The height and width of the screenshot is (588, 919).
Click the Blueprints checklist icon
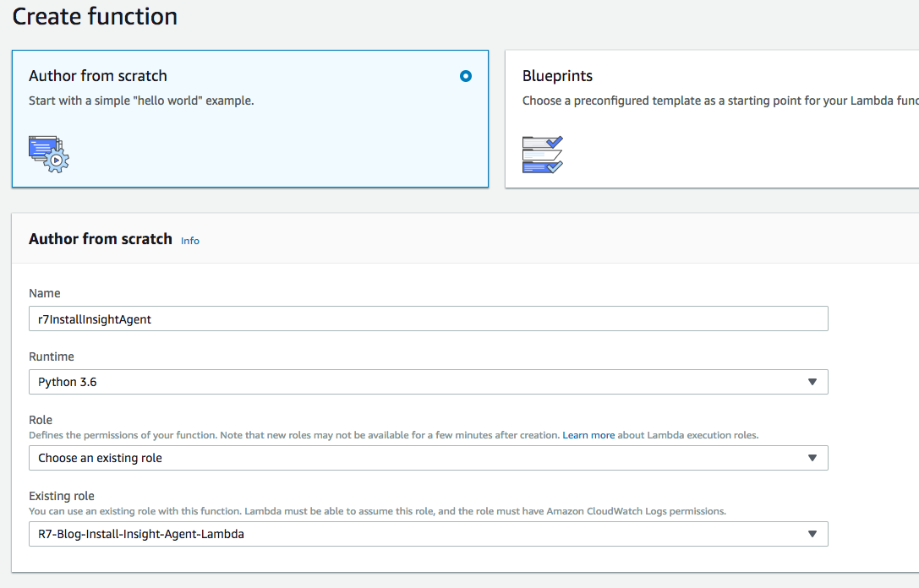pyautogui.click(x=542, y=154)
